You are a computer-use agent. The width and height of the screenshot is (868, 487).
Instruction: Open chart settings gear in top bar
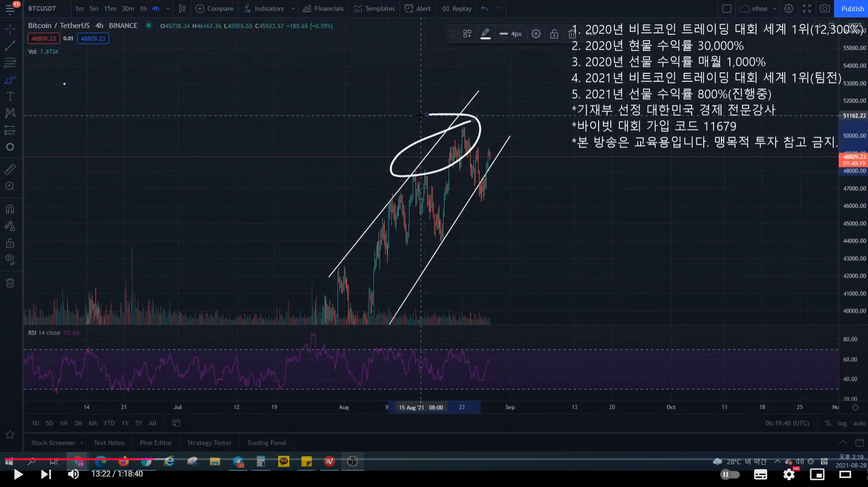pos(789,8)
